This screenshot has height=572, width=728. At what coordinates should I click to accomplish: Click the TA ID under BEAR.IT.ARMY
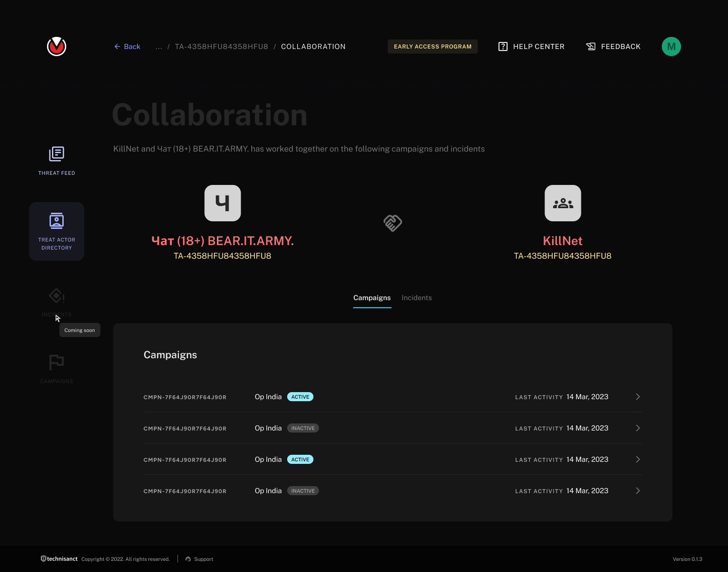point(222,256)
